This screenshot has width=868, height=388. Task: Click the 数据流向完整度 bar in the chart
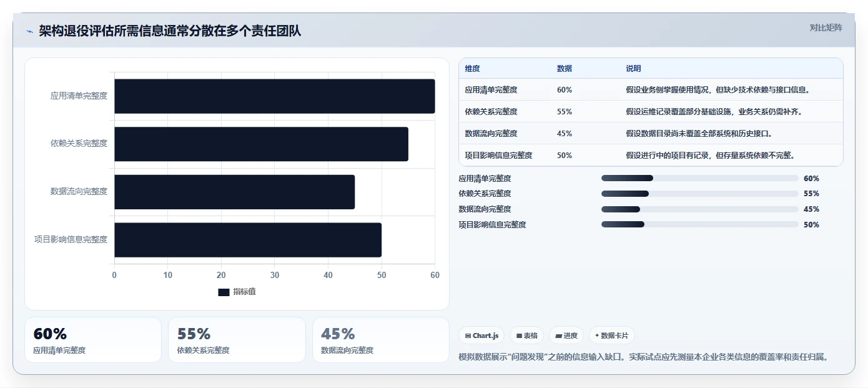click(234, 192)
